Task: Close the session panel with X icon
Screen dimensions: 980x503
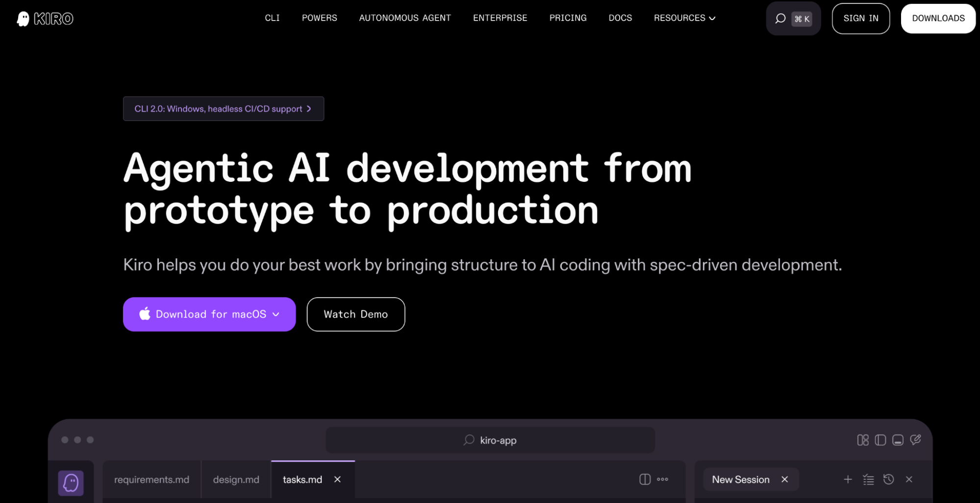Action: [909, 479]
